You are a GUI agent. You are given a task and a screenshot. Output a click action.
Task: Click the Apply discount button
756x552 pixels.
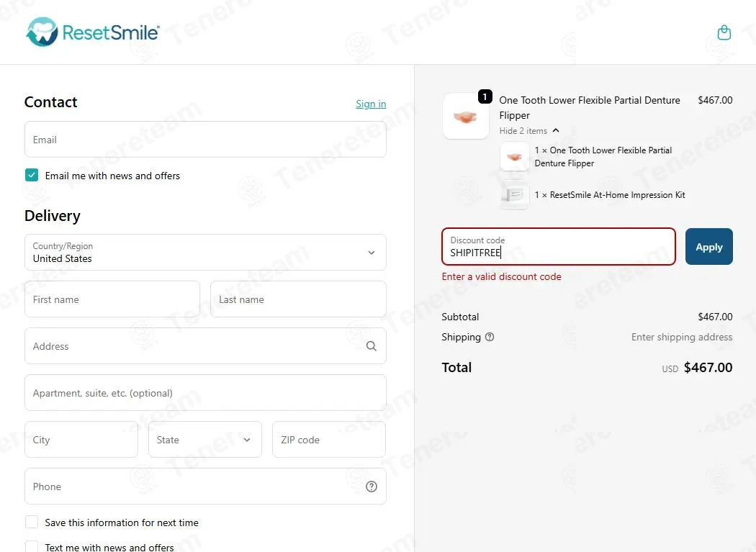click(x=708, y=247)
